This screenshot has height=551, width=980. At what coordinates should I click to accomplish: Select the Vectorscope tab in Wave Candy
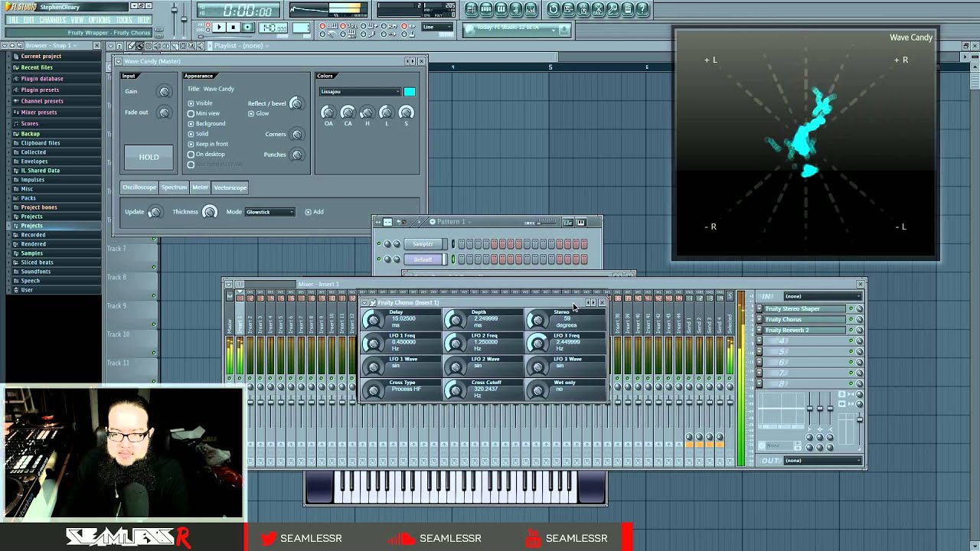[x=230, y=187]
